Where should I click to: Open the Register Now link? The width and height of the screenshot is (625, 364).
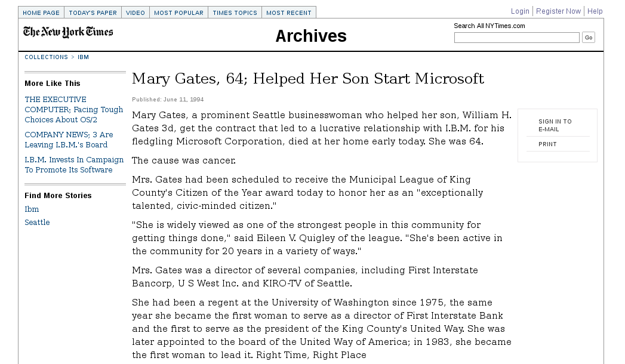pos(558,11)
